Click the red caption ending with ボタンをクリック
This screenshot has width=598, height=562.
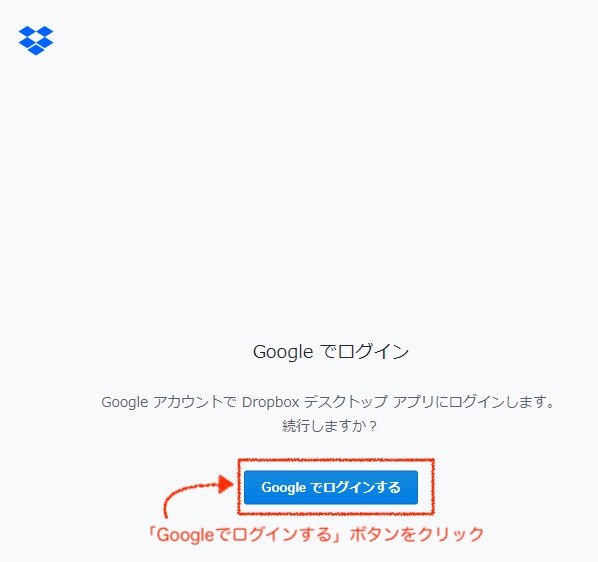pyautogui.click(x=316, y=535)
